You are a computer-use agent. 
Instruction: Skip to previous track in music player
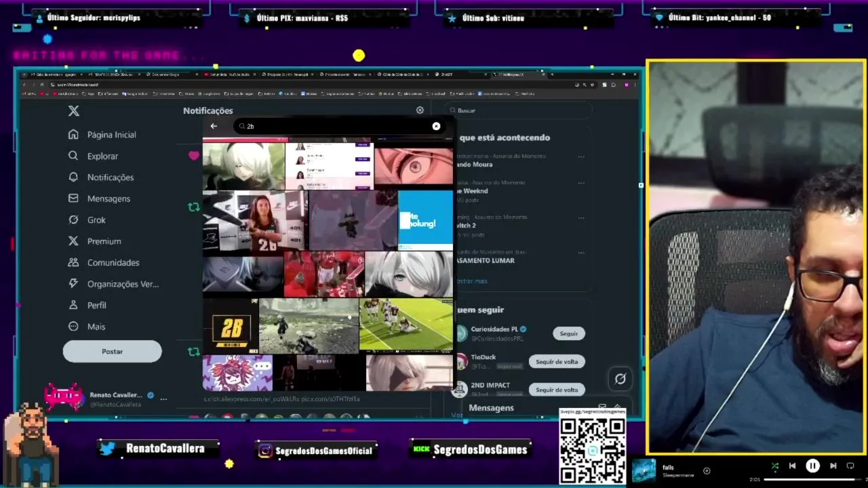tap(792, 466)
